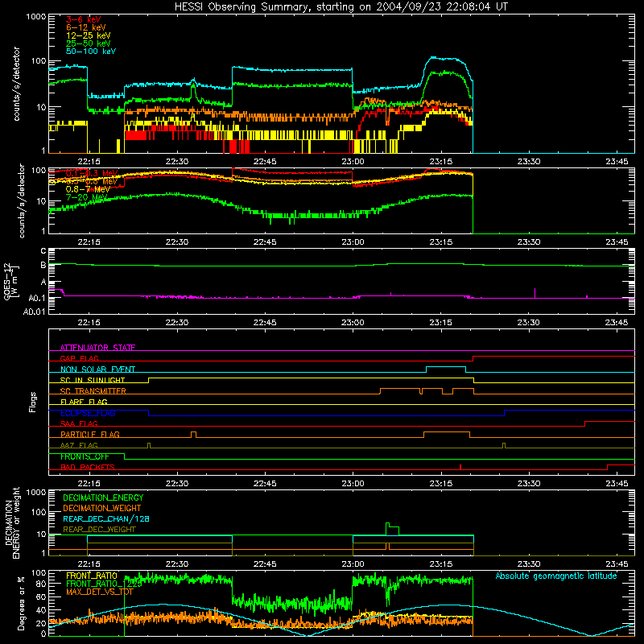Click the 22:45 tick label under Flags panel
644x644 pixels.
265,484
